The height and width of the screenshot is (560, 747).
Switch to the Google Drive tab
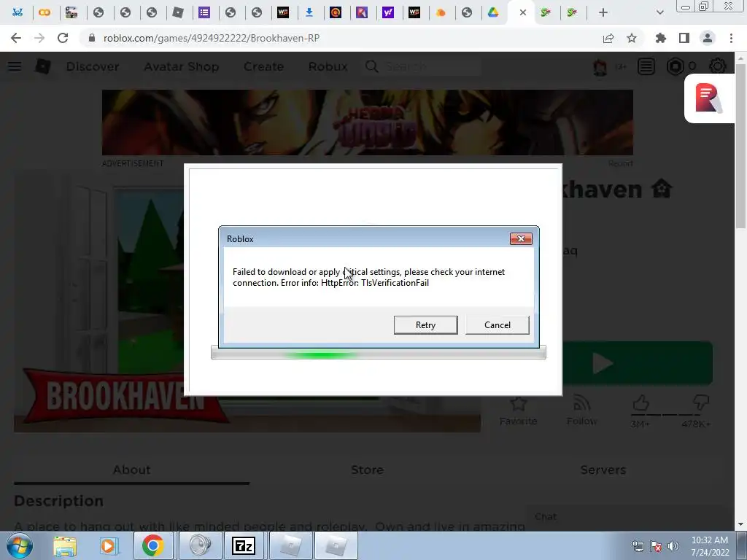coord(493,12)
